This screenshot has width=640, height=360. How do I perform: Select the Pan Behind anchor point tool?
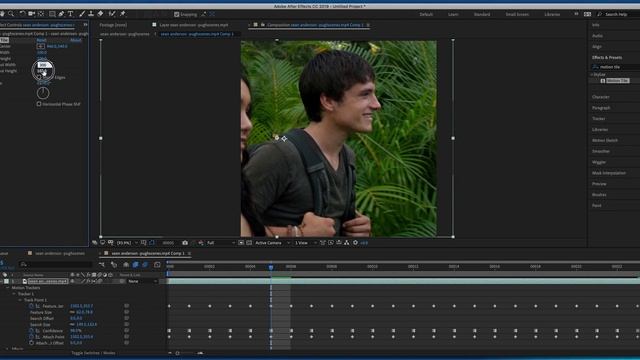pos(41,14)
